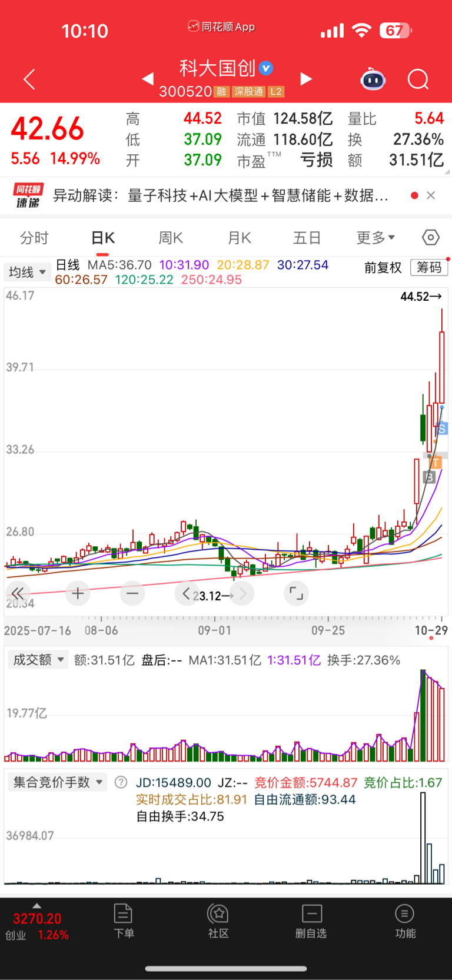Image resolution: width=452 pixels, height=980 pixels.
Task: Tap the 换 27.36% turnover value
Action: (418, 139)
